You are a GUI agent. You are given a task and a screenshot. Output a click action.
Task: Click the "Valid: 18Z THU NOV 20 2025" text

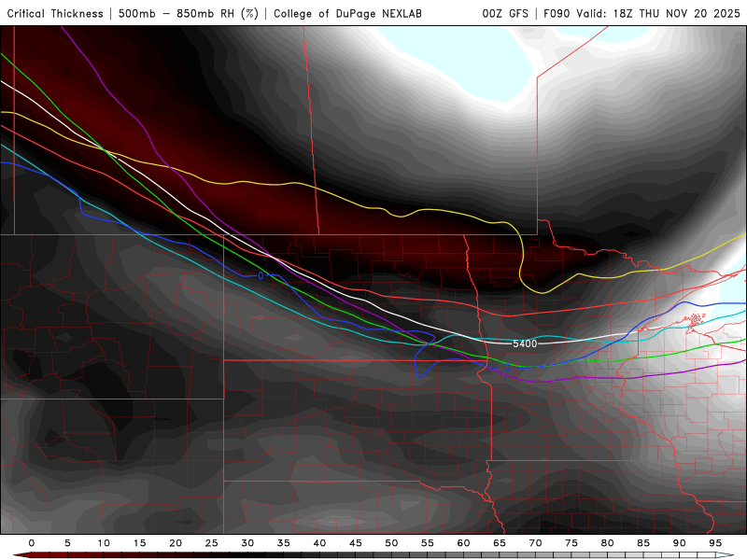(658, 14)
